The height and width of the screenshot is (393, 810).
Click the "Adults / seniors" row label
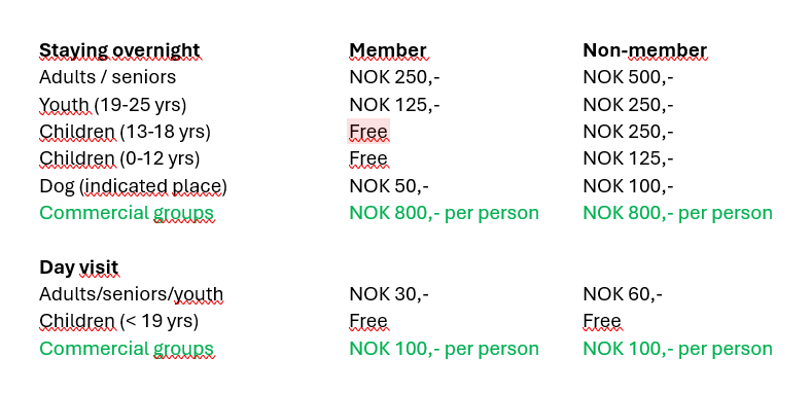[x=107, y=77]
